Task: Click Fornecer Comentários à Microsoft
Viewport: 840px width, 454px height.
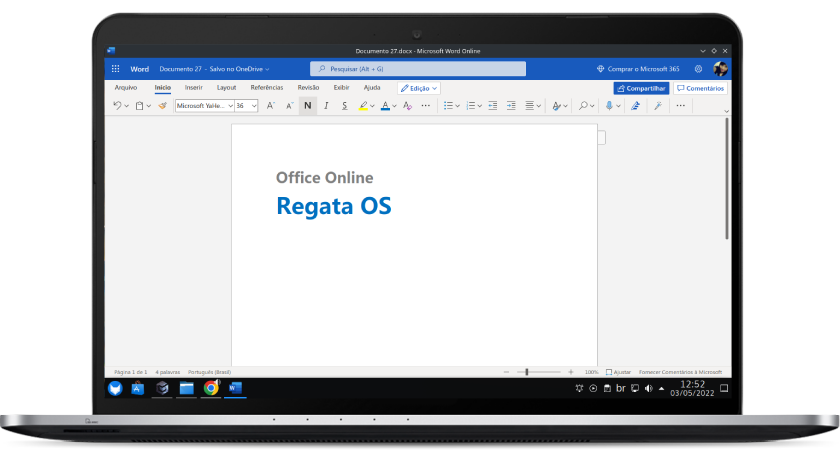Action: [x=680, y=372]
